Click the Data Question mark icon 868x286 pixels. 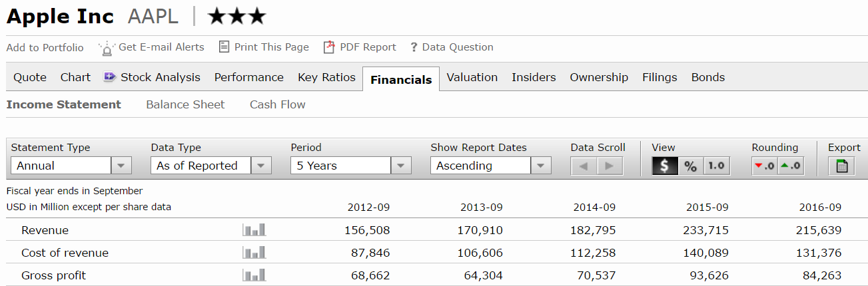414,47
